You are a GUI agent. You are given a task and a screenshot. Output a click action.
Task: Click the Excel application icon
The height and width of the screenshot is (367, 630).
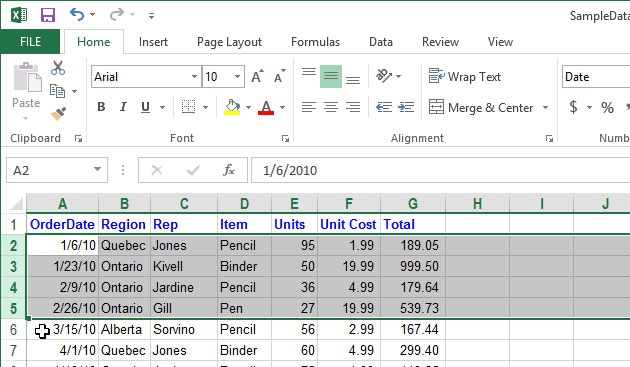pos(18,15)
